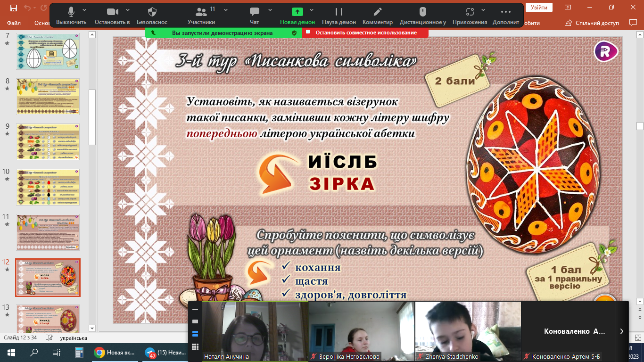Select slide 10 thumbnail
644x362 pixels.
(x=48, y=187)
